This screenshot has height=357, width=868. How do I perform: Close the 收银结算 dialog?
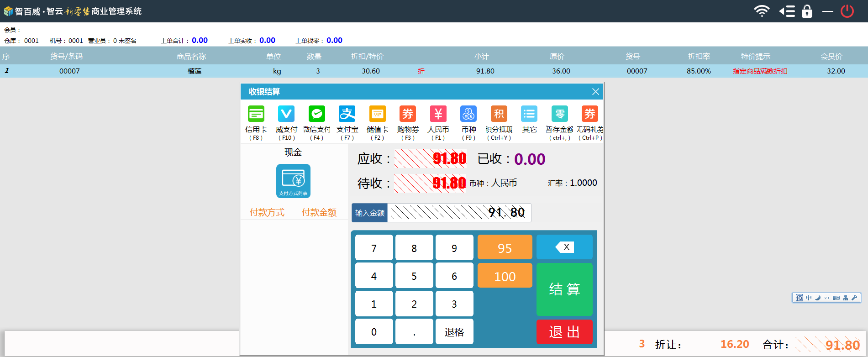595,92
